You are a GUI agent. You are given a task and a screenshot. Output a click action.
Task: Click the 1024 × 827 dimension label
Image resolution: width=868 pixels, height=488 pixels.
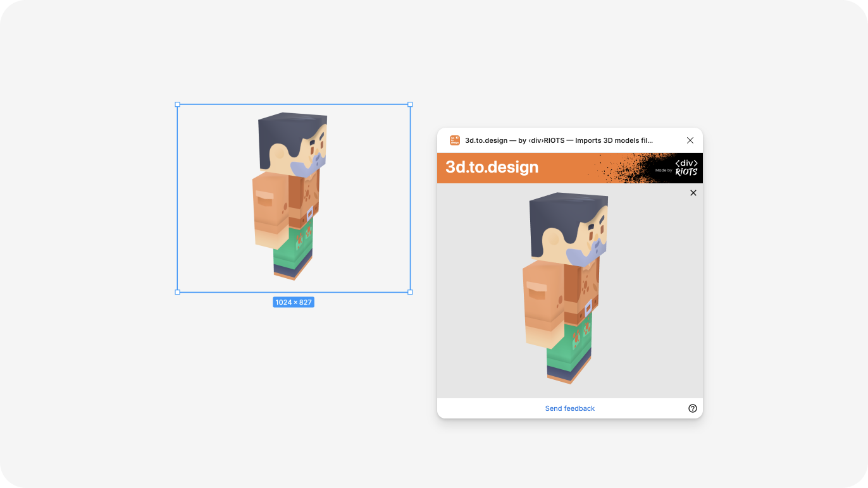[294, 302]
